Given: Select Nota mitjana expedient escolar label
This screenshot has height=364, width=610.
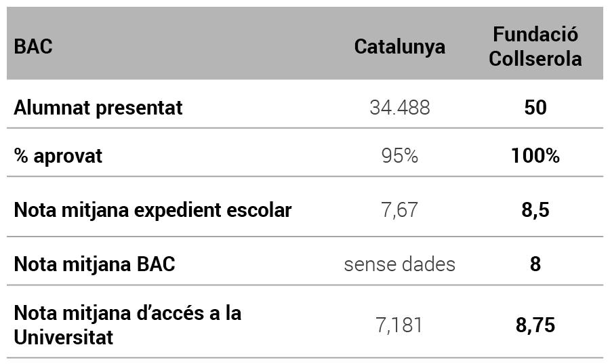Looking at the screenshot, I should tap(152, 210).
